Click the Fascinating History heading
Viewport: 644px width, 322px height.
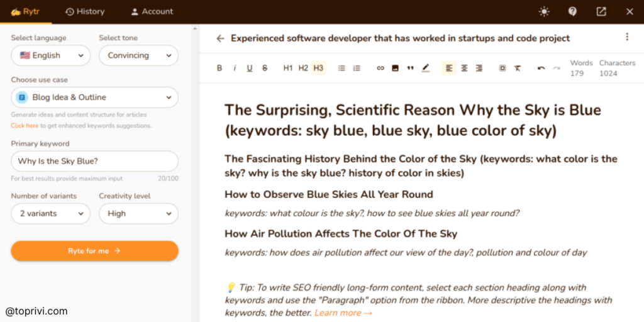(421, 165)
